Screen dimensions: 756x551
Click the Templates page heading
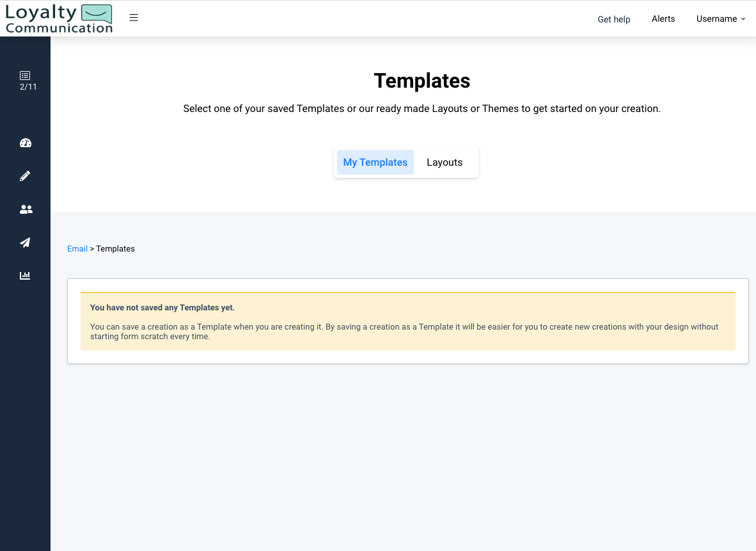(x=421, y=81)
